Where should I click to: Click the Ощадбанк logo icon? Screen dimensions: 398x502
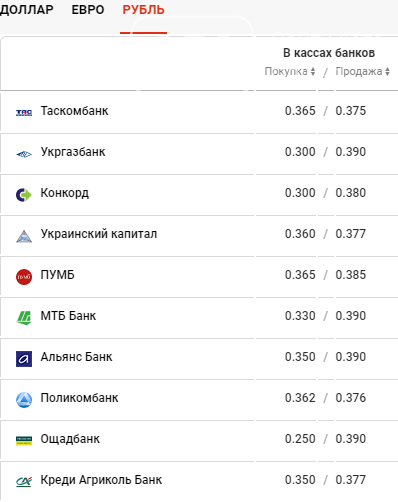[24, 441]
